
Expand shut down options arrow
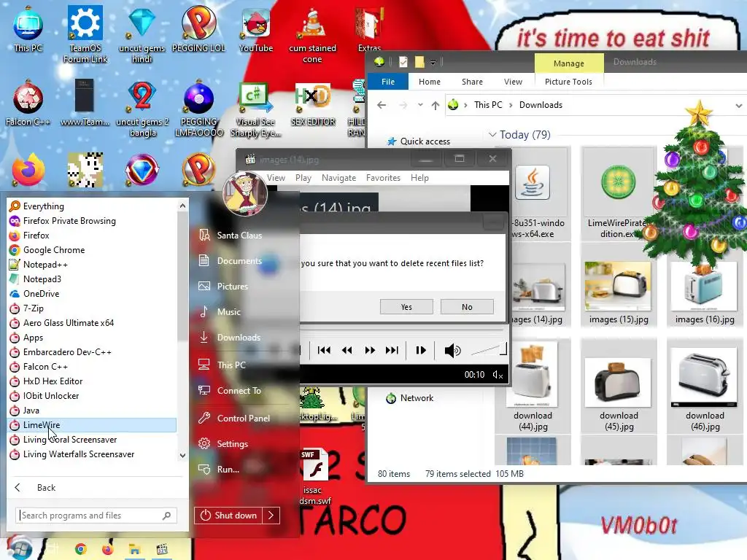[271, 516]
